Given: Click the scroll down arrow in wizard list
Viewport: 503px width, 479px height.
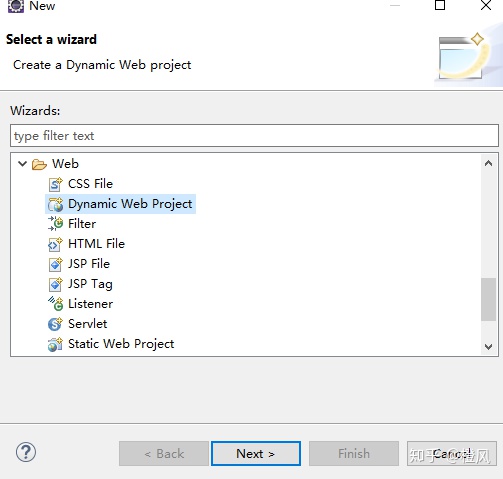Looking at the screenshot, I should [x=488, y=347].
